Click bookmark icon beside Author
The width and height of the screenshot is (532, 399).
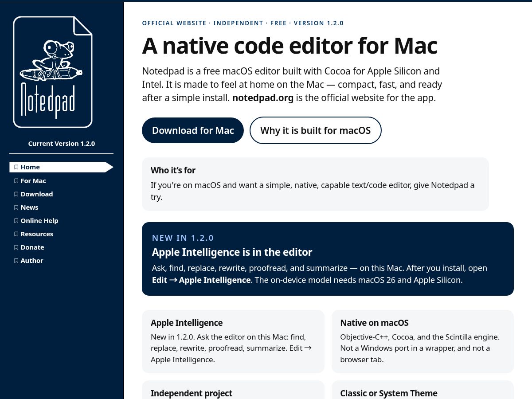click(x=16, y=261)
